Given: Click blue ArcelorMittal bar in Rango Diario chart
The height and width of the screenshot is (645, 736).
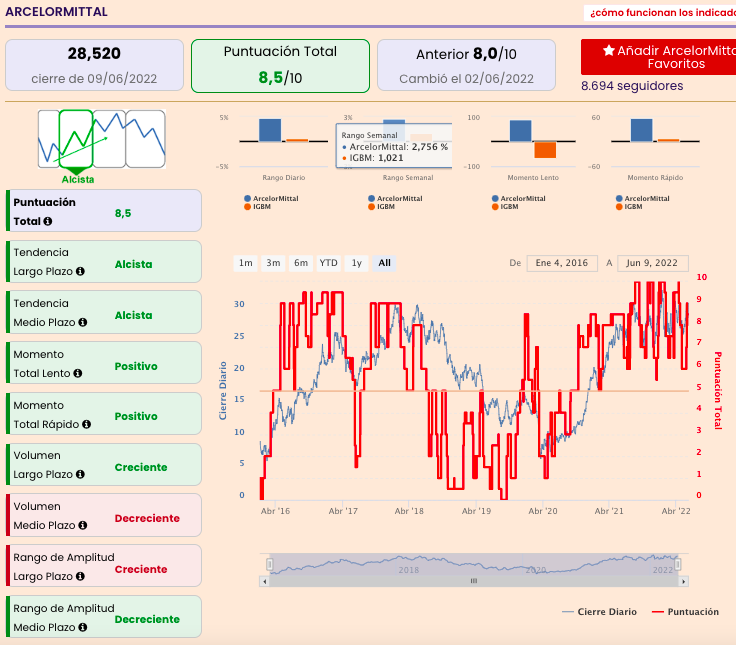Looking at the screenshot, I should [x=270, y=130].
